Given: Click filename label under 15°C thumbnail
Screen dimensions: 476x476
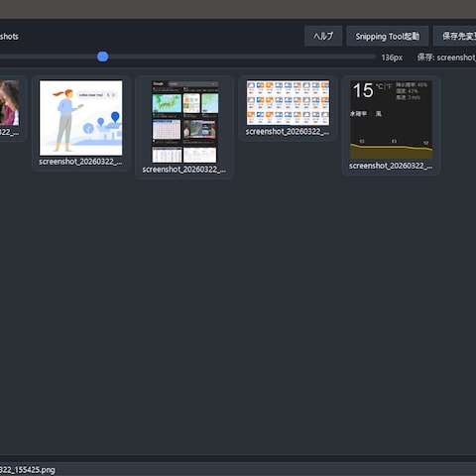Looking at the screenshot, I should [391, 166].
